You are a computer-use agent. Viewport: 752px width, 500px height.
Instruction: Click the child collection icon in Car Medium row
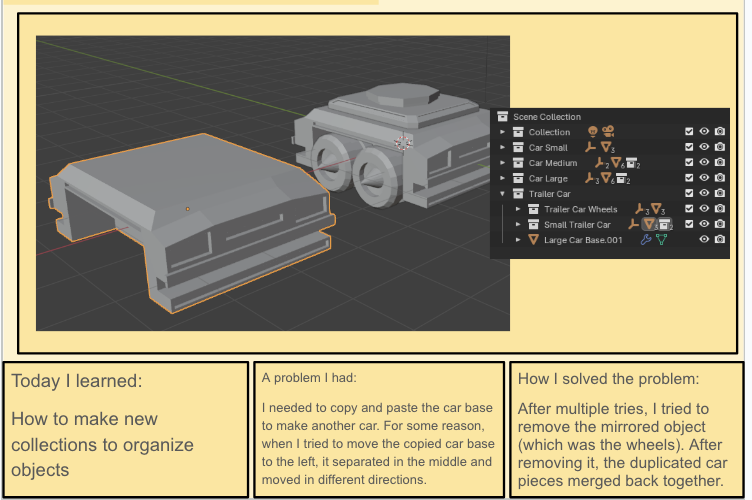[x=632, y=163]
